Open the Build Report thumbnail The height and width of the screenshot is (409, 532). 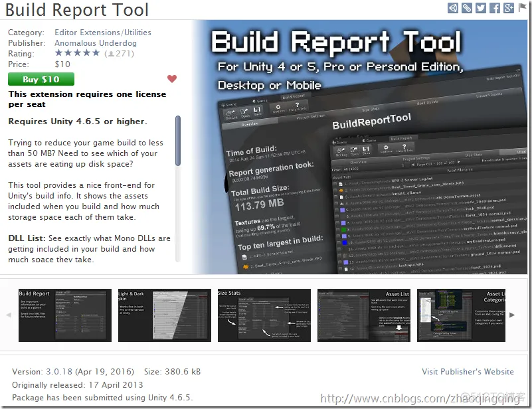(65, 315)
